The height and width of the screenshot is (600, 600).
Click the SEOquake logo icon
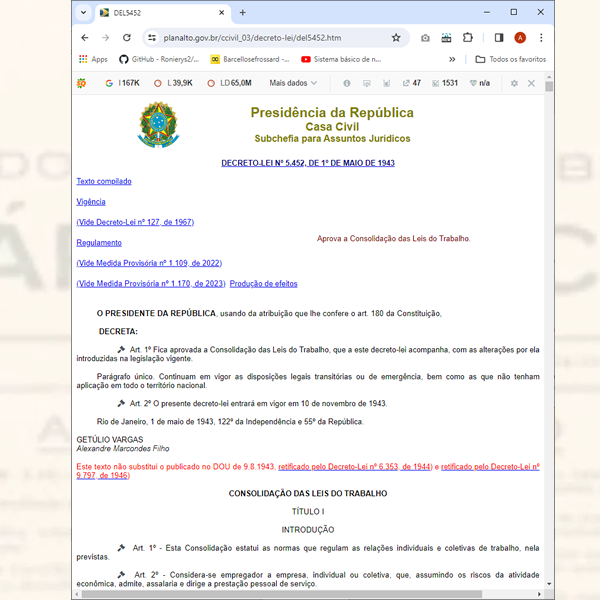pyautogui.click(x=81, y=83)
